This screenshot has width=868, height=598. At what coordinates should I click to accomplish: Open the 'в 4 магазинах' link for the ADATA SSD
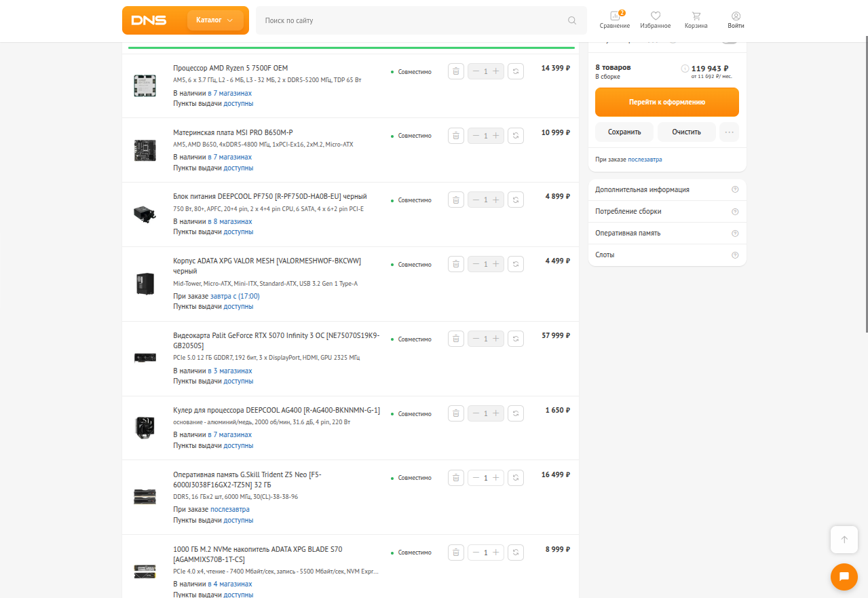point(230,584)
